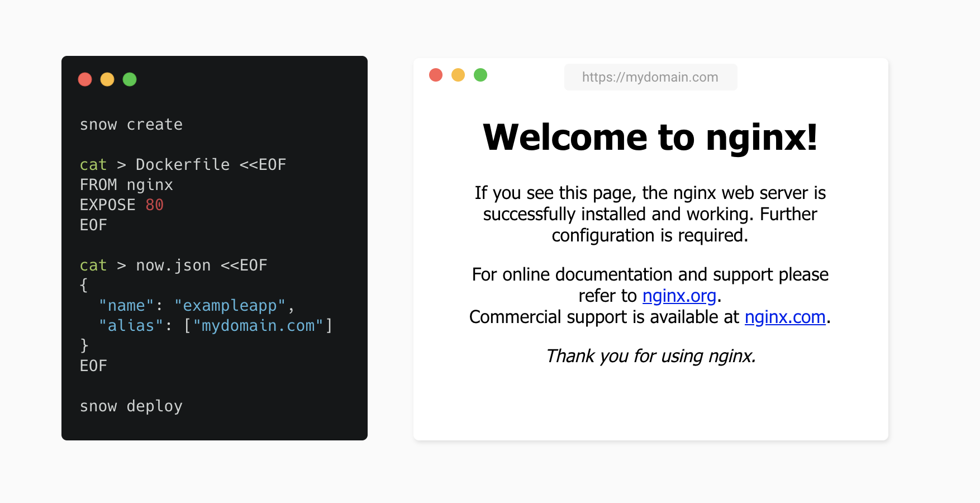Viewport: 980px width, 503px height.
Task: Click the green maximize dot on browser window
Action: pos(481,75)
